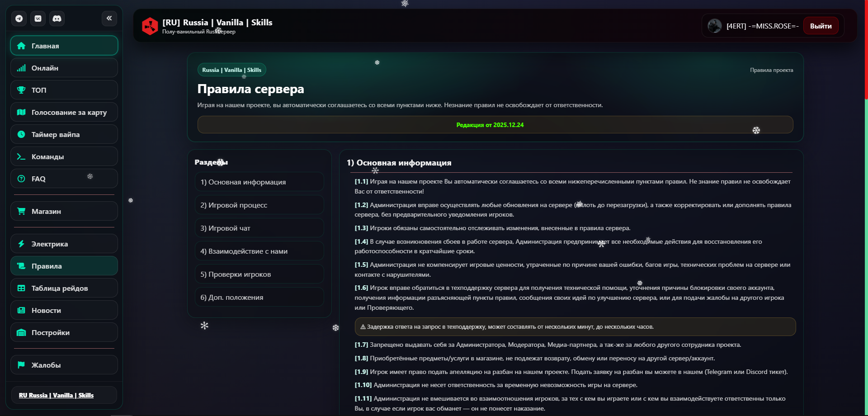Click the clock icon for Таймер вайпа

pyautogui.click(x=21, y=134)
